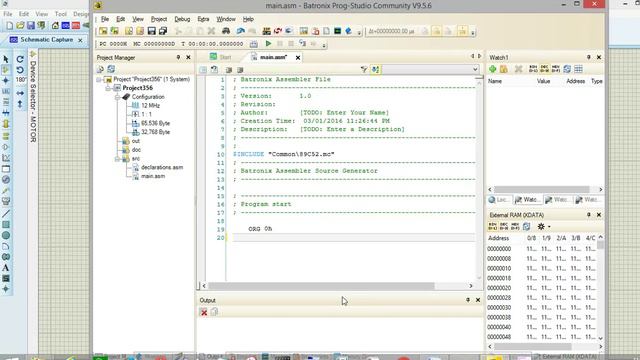Open the terminal console toolbar icon
This screenshot has height=360, width=640.
[x=337, y=31]
